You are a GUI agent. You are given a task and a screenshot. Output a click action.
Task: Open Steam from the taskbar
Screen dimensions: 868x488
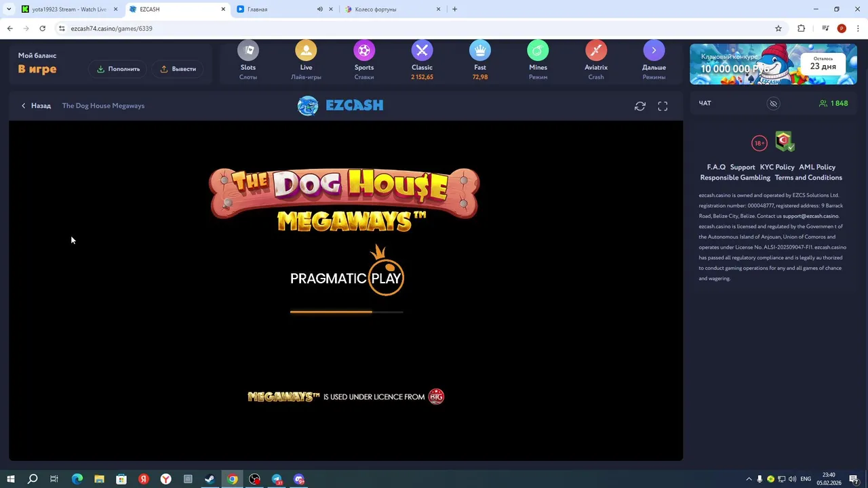[210, 479]
